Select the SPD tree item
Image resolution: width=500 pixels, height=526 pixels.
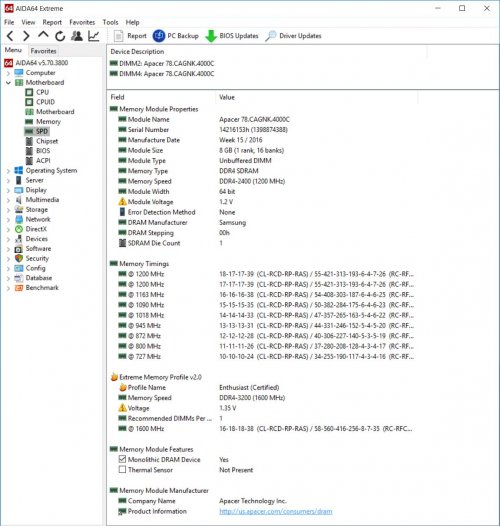pyautogui.click(x=37, y=131)
